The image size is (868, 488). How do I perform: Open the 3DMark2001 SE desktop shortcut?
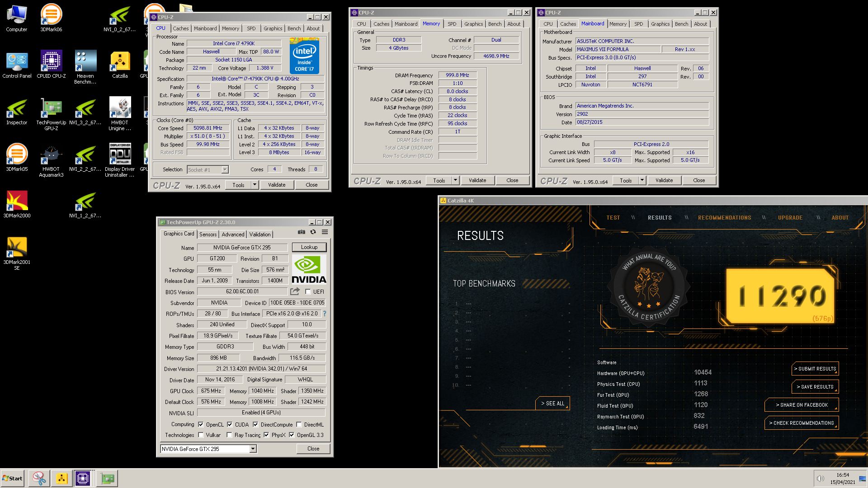coord(17,254)
